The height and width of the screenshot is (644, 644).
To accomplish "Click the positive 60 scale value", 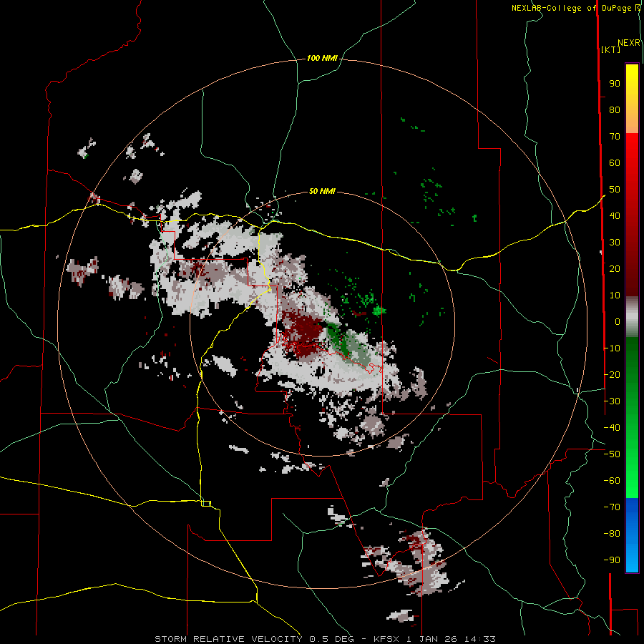I will [615, 163].
